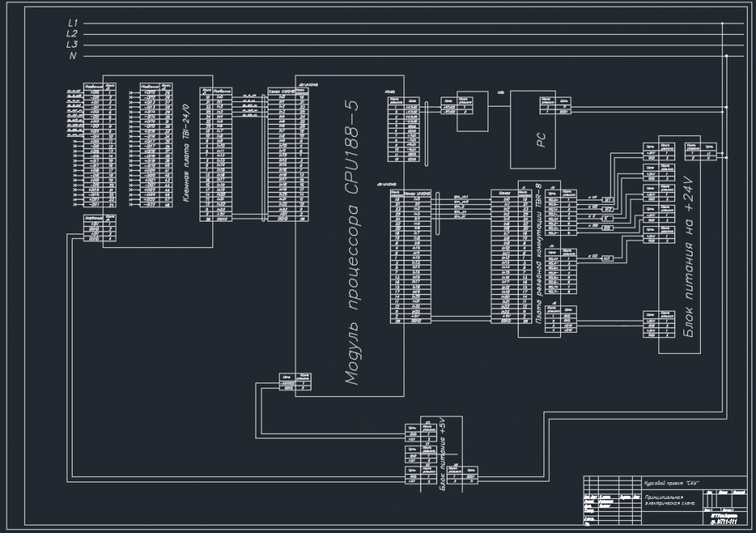Click the 'Модуль процессора CPU188-5' block title
The width and height of the screenshot is (756, 533).
click(352, 242)
